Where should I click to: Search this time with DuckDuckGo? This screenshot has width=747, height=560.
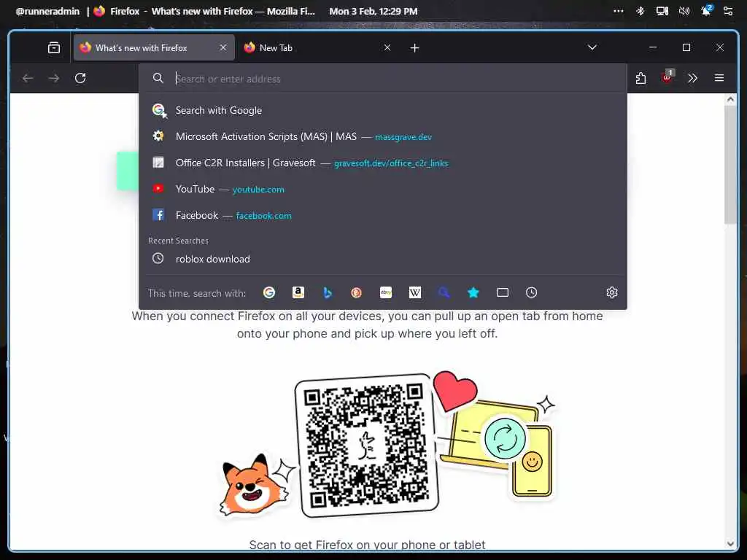(356, 292)
